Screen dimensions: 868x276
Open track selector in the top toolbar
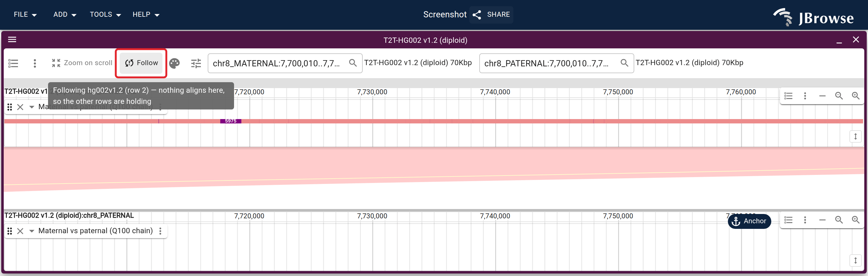13,63
